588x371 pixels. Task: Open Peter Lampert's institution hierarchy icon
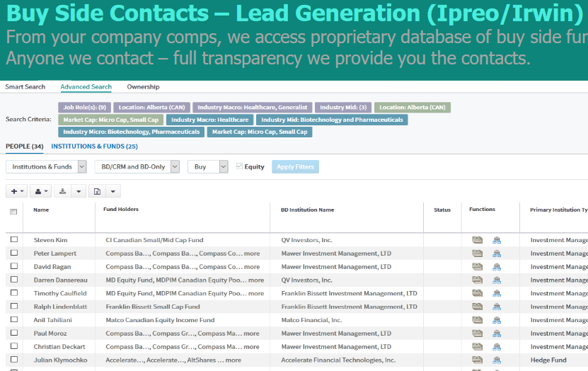497,253
